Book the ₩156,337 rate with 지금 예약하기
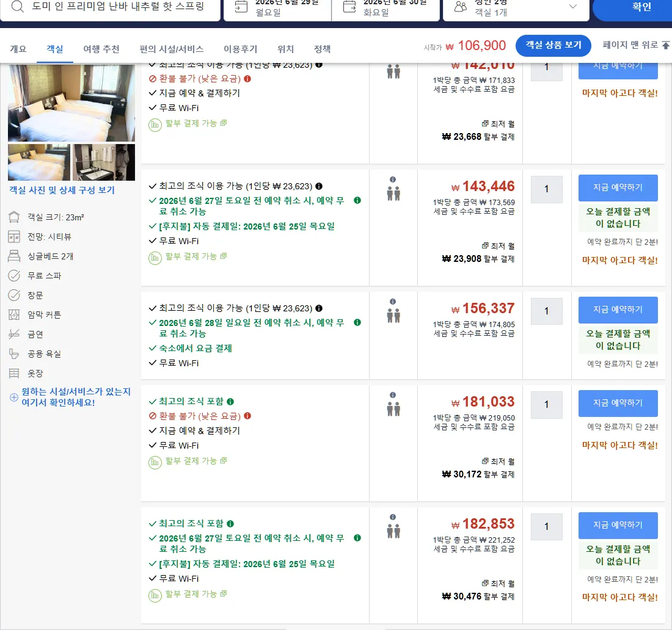The height and width of the screenshot is (630, 672). [618, 310]
